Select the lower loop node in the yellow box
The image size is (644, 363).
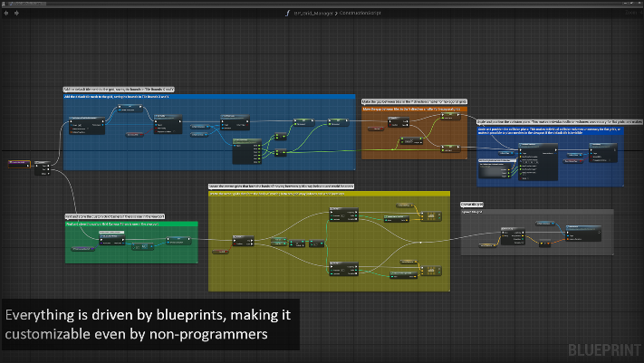[x=344, y=269]
